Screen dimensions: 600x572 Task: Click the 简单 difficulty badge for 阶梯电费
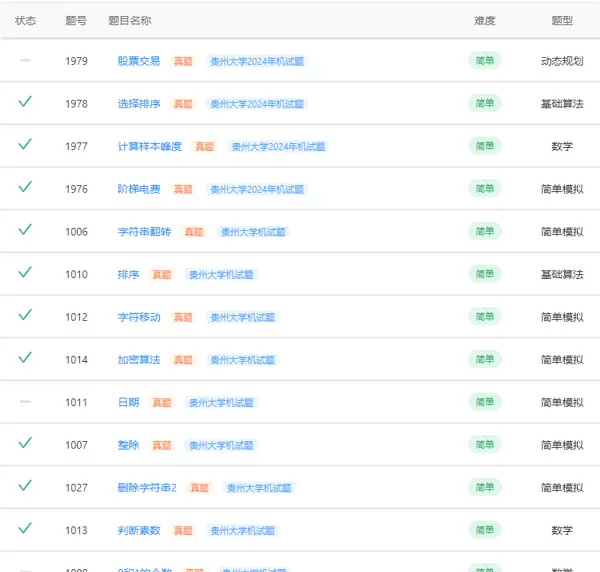(484, 189)
